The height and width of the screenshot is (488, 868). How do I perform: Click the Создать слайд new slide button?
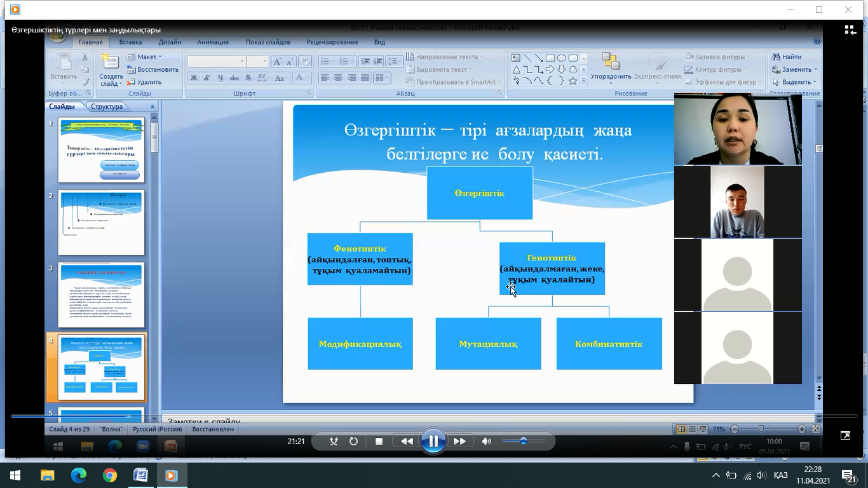(x=111, y=70)
